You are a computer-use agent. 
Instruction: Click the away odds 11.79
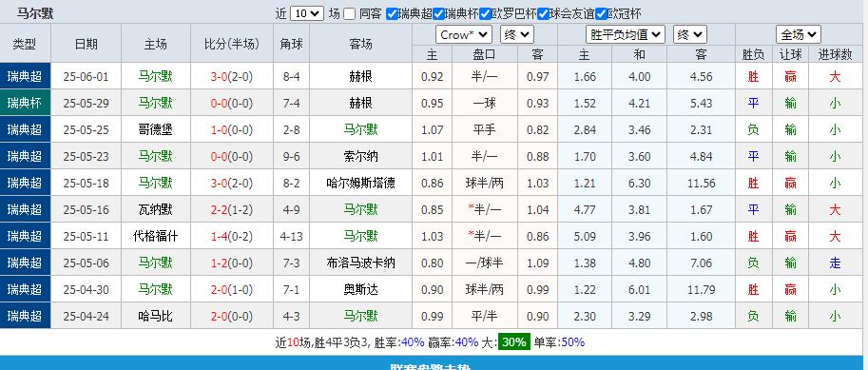click(x=702, y=289)
